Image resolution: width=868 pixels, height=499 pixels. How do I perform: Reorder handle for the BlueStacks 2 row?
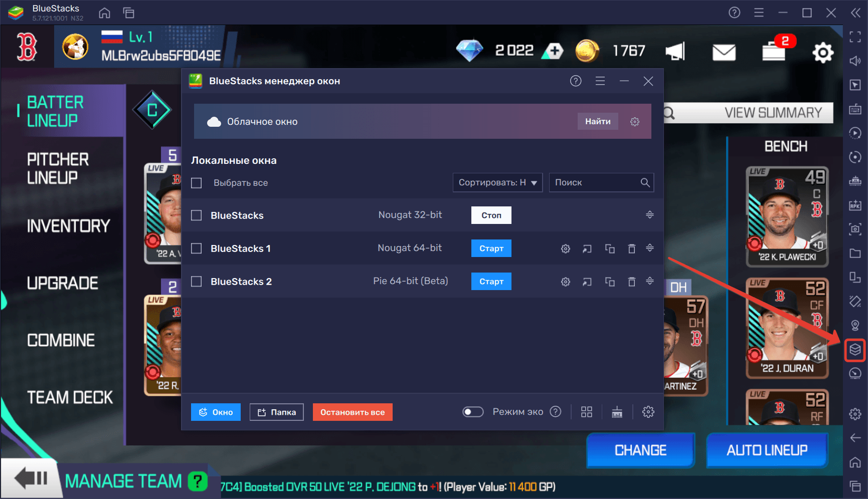(650, 281)
